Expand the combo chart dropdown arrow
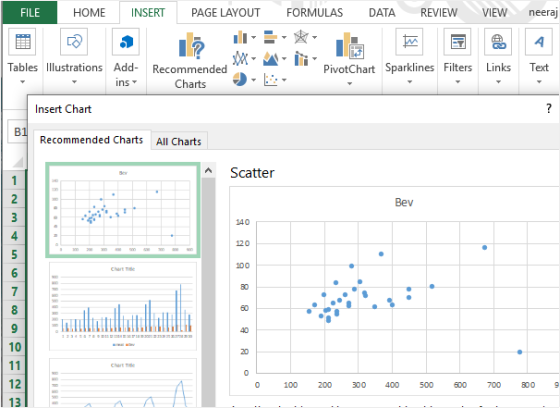560x408 pixels. coord(315,58)
